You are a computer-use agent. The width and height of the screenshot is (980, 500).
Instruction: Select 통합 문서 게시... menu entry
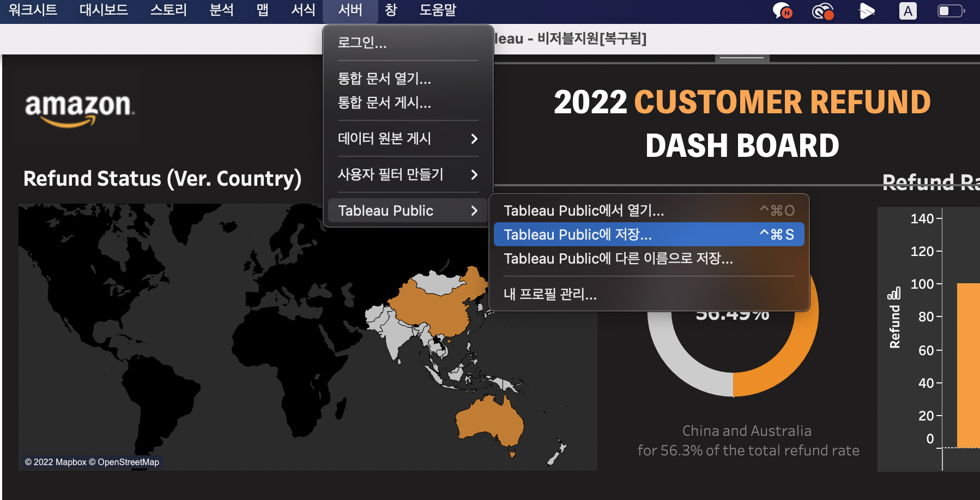pos(408,102)
